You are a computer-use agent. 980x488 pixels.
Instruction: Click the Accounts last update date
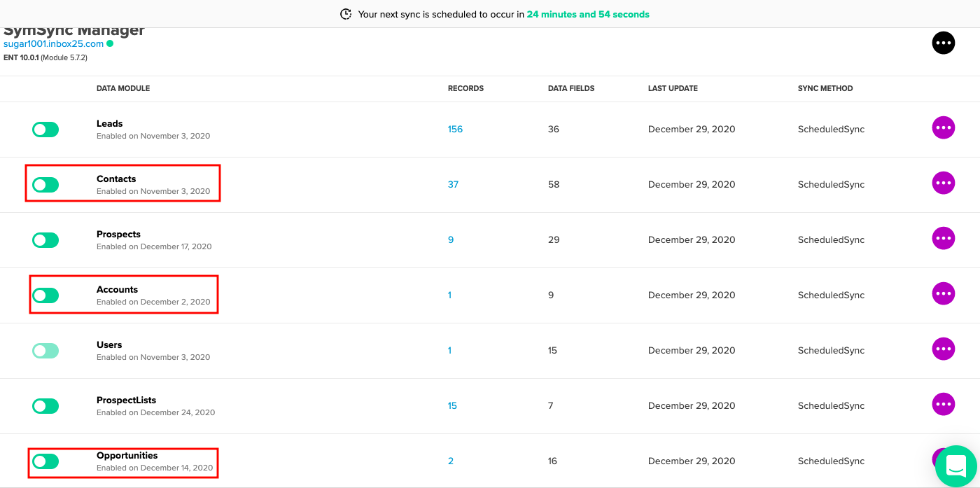tap(692, 295)
